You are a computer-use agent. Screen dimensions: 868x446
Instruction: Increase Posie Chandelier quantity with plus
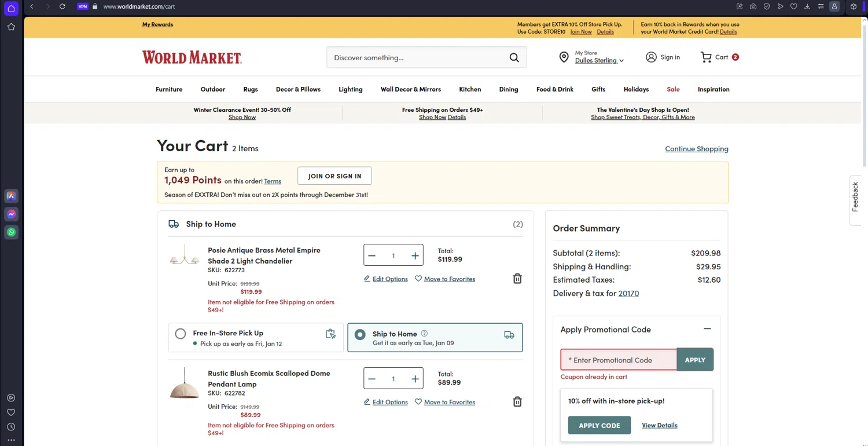pyautogui.click(x=415, y=255)
